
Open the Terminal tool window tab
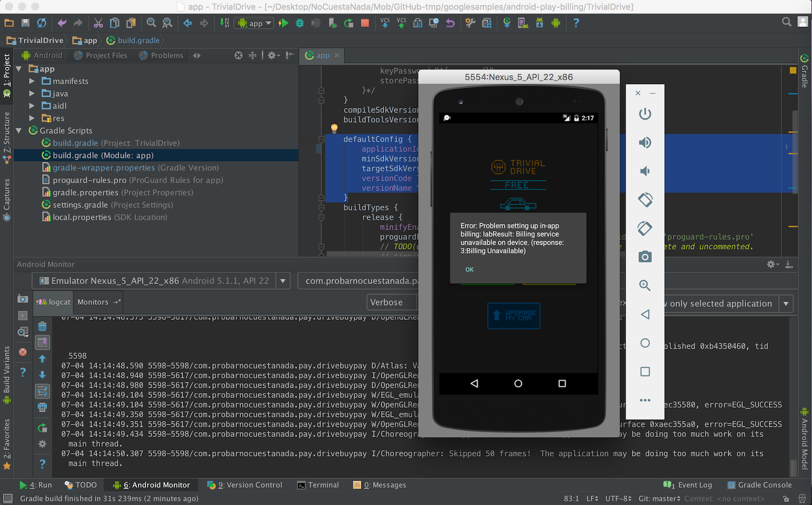(x=318, y=485)
